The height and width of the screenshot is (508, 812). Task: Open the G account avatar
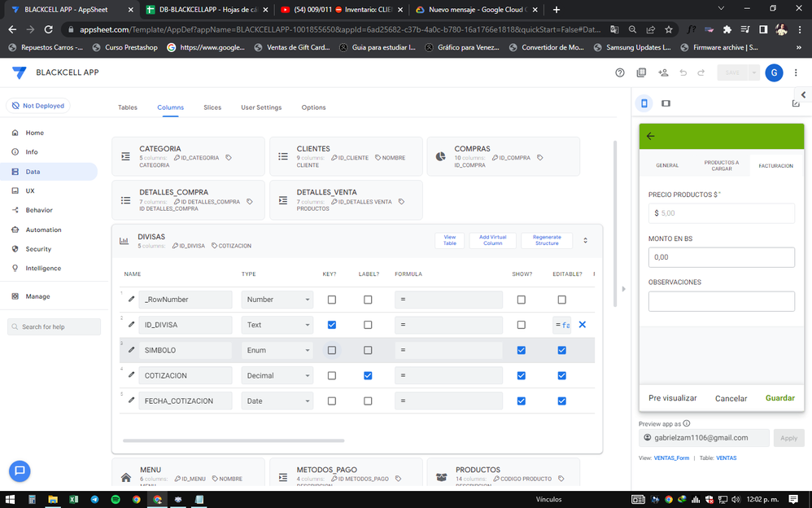pyautogui.click(x=774, y=72)
